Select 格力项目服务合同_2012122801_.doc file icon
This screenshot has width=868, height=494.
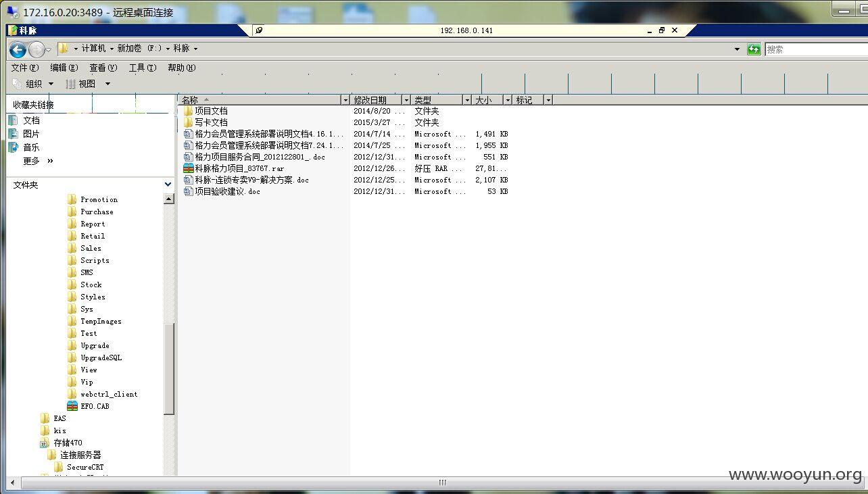(189, 157)
